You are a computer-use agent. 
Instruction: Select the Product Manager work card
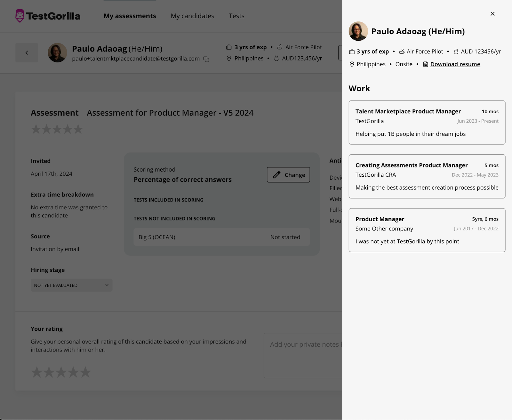click(x=427, y=230)
